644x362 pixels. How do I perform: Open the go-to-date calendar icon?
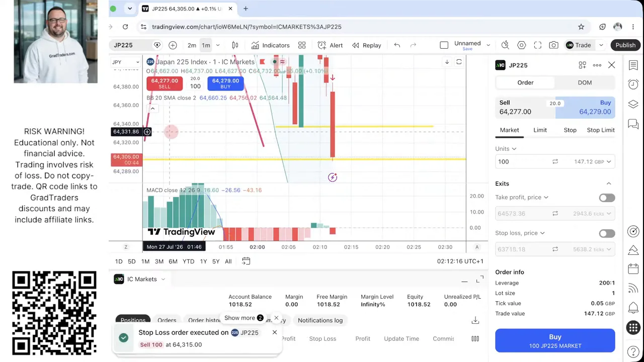tap(246, 261)
